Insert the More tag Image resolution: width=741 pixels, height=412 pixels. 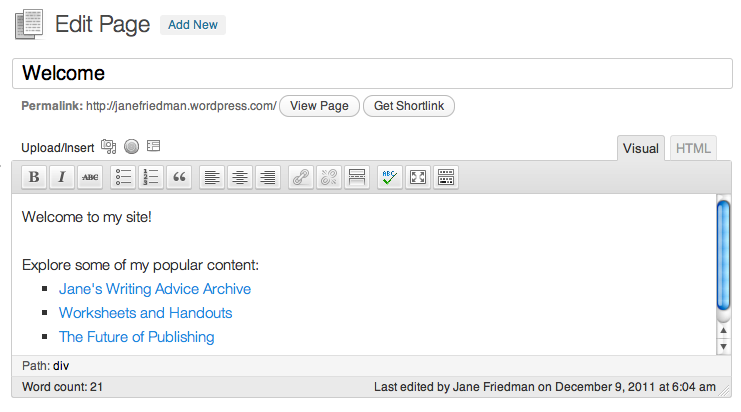pyautogui.click(x=357, y=177)
